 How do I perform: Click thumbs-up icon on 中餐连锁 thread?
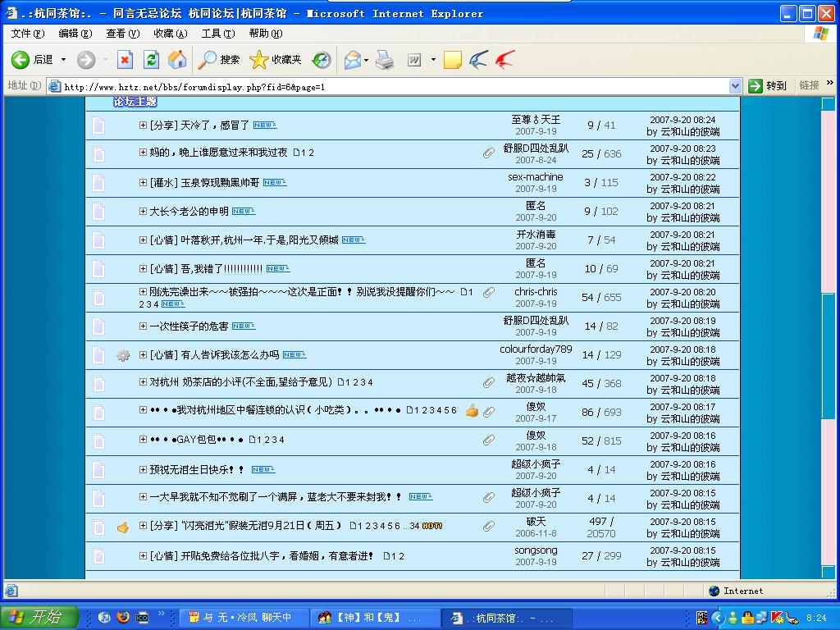coord(472,410)
